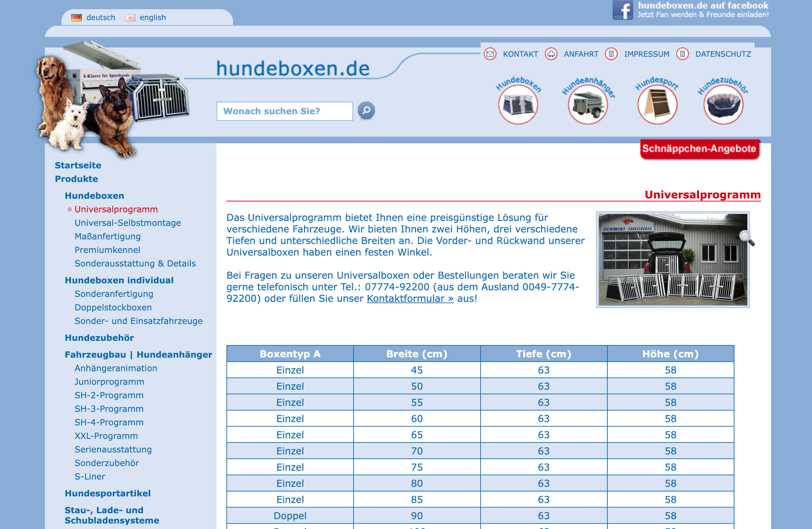Click the Kontakt envelope icon
812x529 pixels.
pyautogui.click(x=490, y=54)
